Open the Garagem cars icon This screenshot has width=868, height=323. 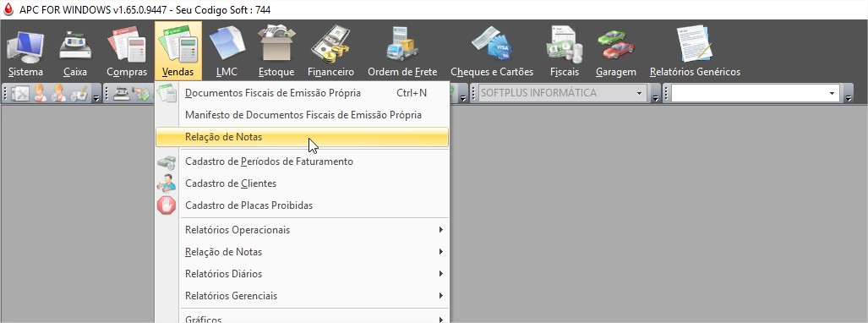(x=615, y=44)
